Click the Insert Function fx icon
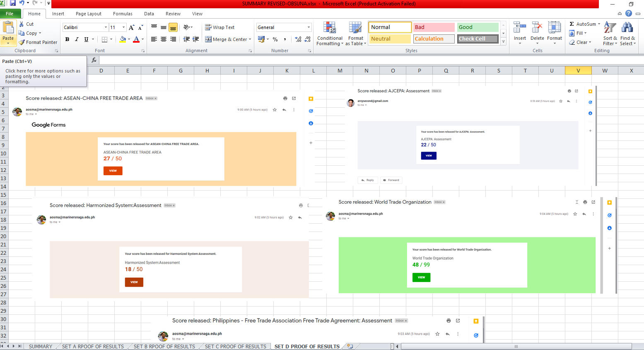Viewport: 644px width, 350px height. (94, 60)
